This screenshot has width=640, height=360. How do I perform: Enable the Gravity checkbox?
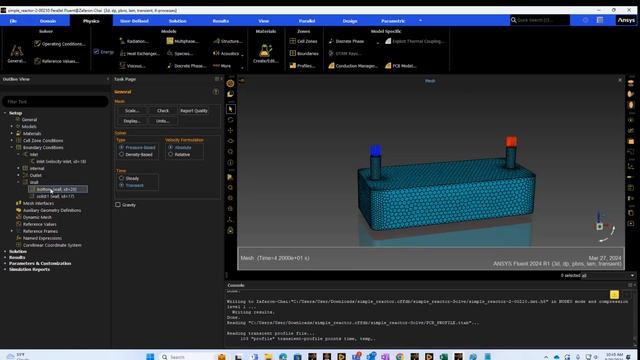coord(118,205)
